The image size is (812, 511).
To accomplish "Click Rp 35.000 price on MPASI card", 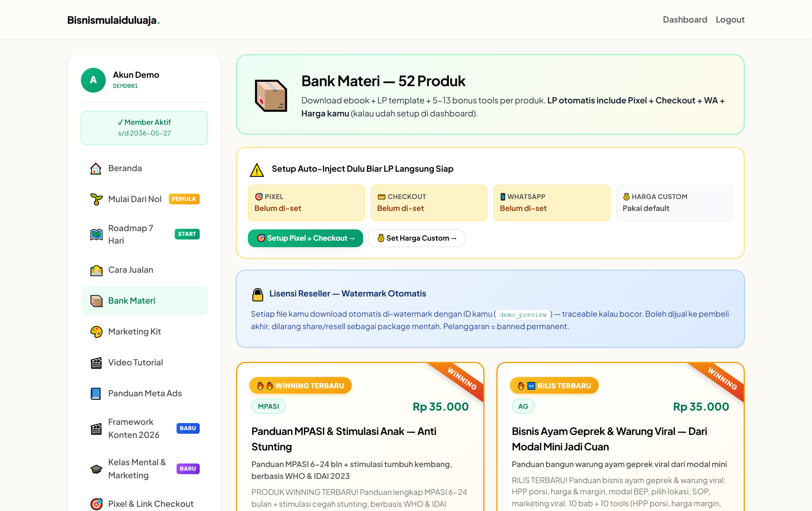I will (x=441, y=406).
